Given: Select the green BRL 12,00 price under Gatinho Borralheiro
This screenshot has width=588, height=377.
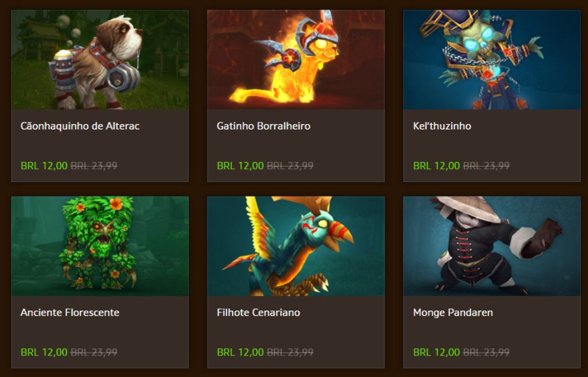Looking at the screenshot, I should [240, 166].
